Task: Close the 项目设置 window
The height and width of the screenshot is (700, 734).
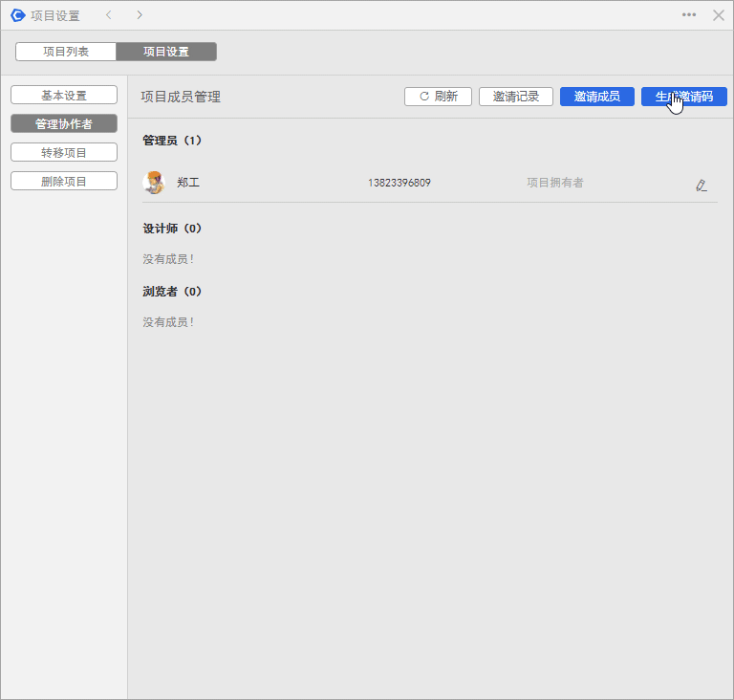Action: [719, 15]
